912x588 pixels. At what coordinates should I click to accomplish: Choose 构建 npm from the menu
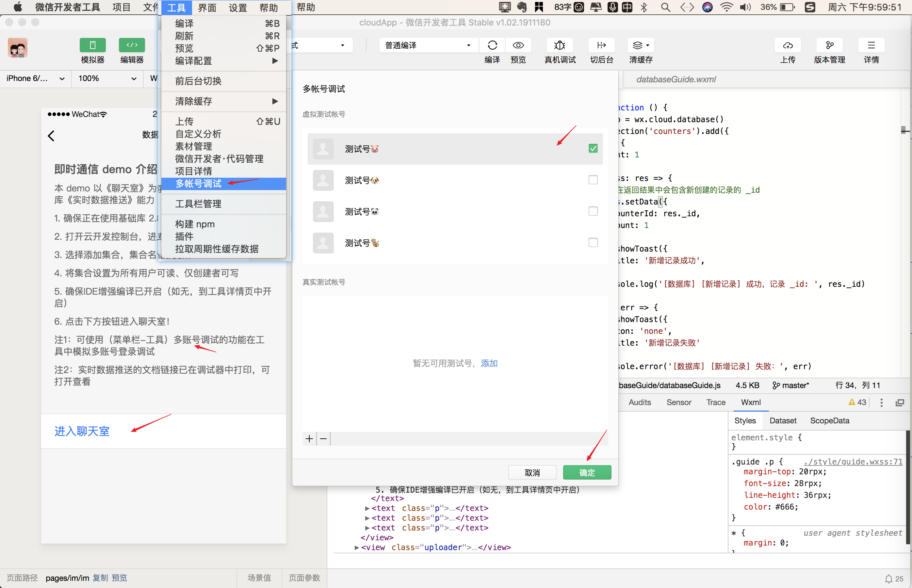tap(224, 224)
